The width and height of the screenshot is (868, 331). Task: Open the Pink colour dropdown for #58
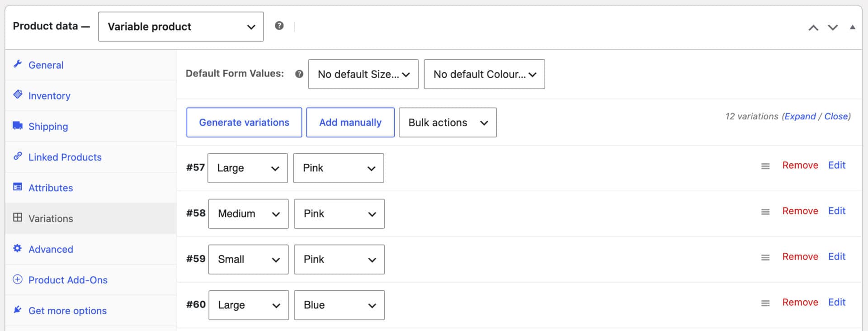click(339, 214)
